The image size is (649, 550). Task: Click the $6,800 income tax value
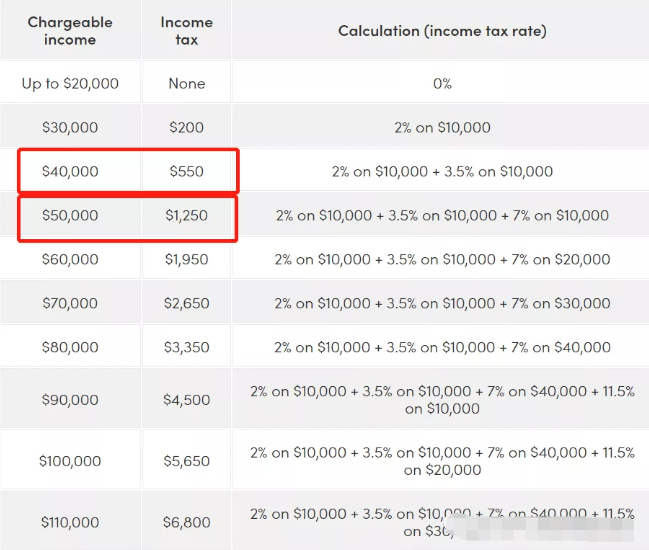click(x=186, y=522)
